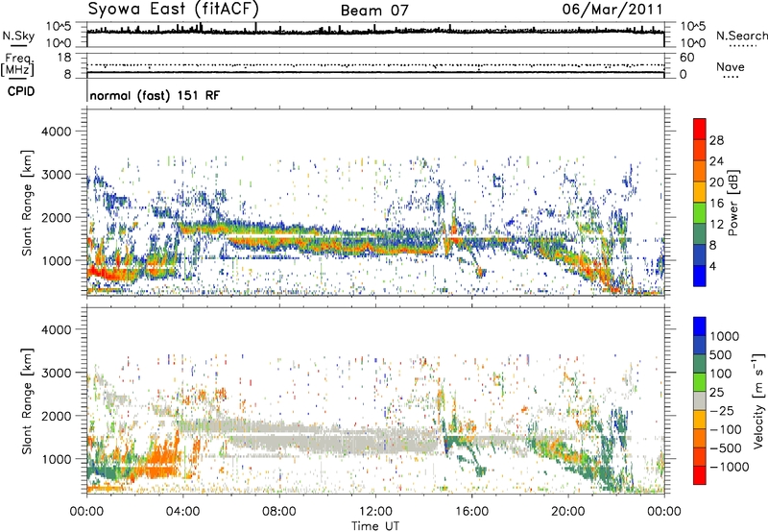
Task: Click the "04:00" time tick label
Action: click(x=182, y=512)
